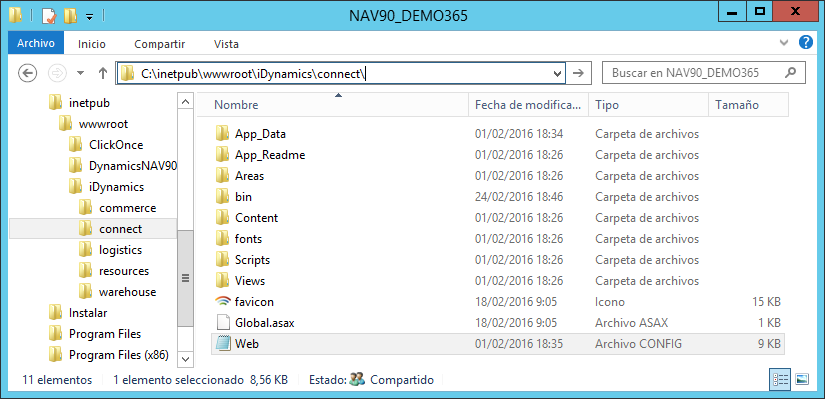Go up one folder level arrow
825x399 pixels.
(103, 73)
